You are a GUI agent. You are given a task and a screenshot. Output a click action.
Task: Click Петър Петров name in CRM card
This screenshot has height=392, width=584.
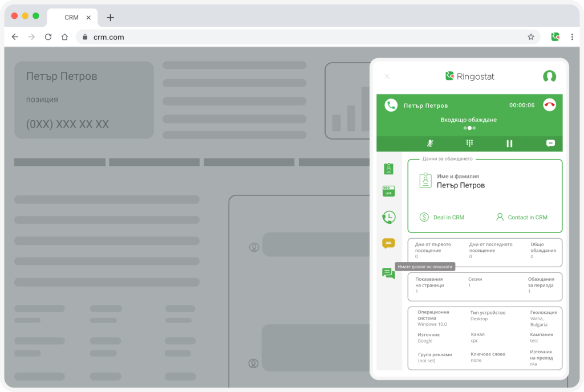[62, 76]
